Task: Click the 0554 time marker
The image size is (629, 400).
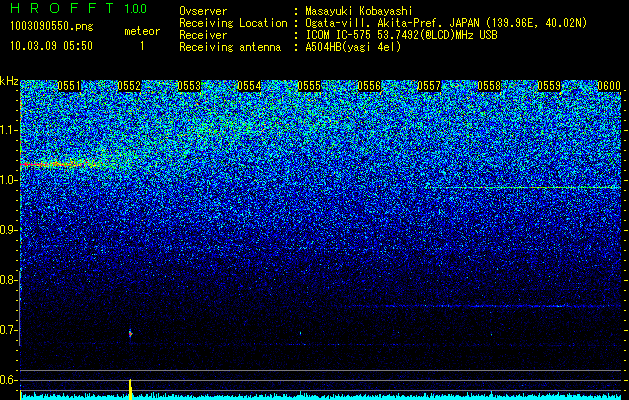Action: [249, 86]
